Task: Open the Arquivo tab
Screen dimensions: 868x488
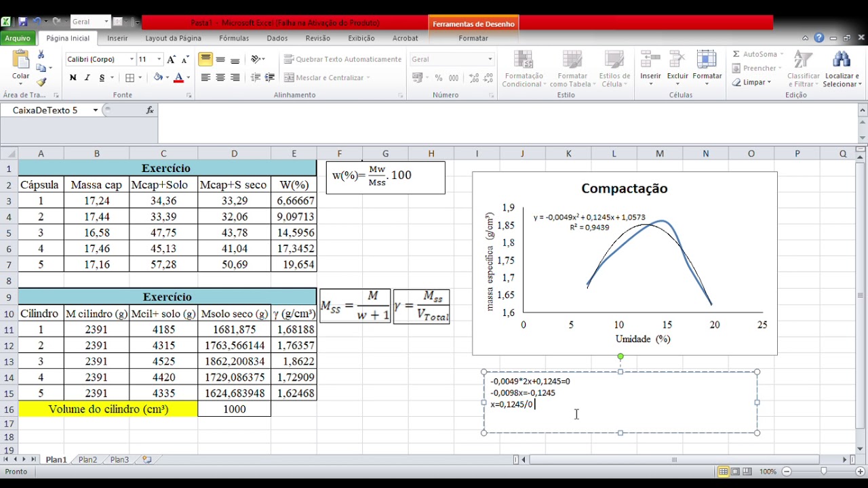Action: tap(18, 39)
